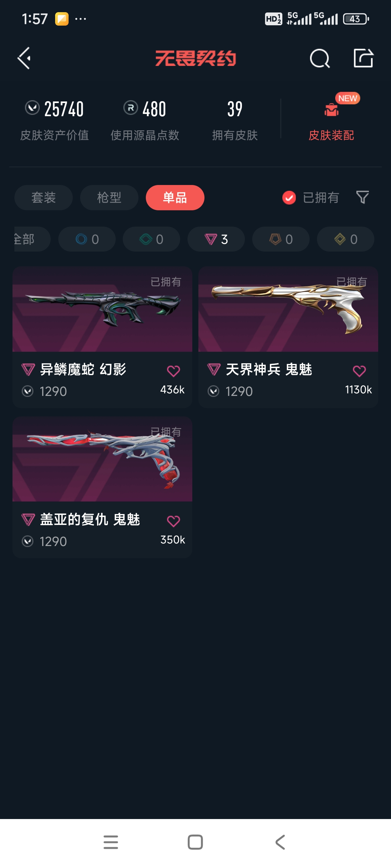Switch to the 套装 tab
The image size is (391, 868).
[x=44, y=197]
